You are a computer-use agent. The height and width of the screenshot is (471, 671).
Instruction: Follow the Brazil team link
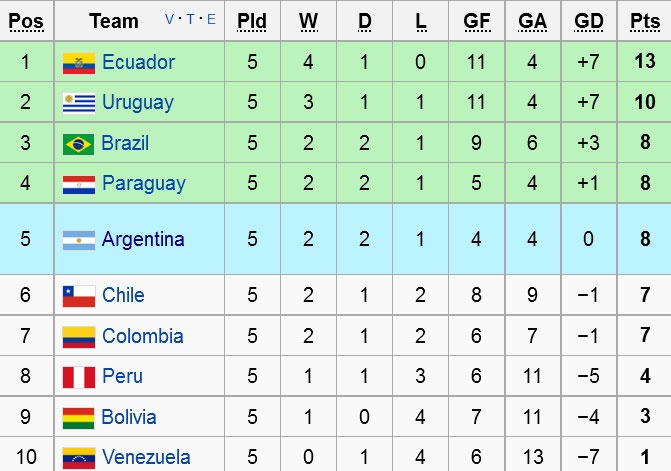pos(125,144)
